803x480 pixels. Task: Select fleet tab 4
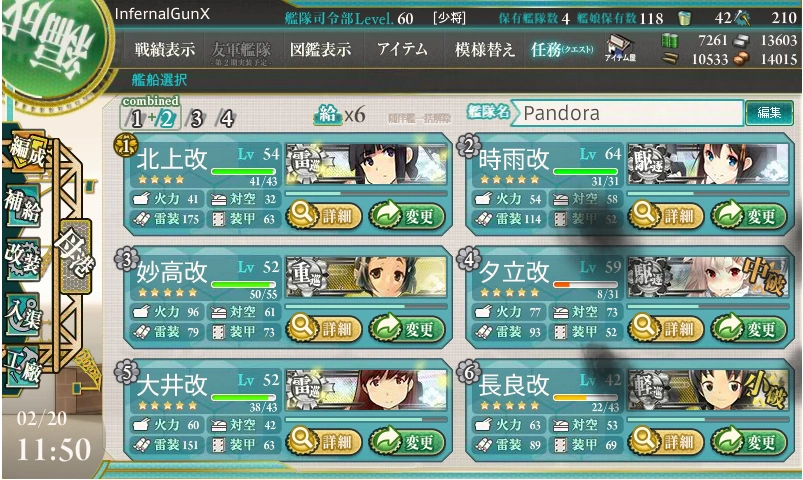click(x=226, y=119)
